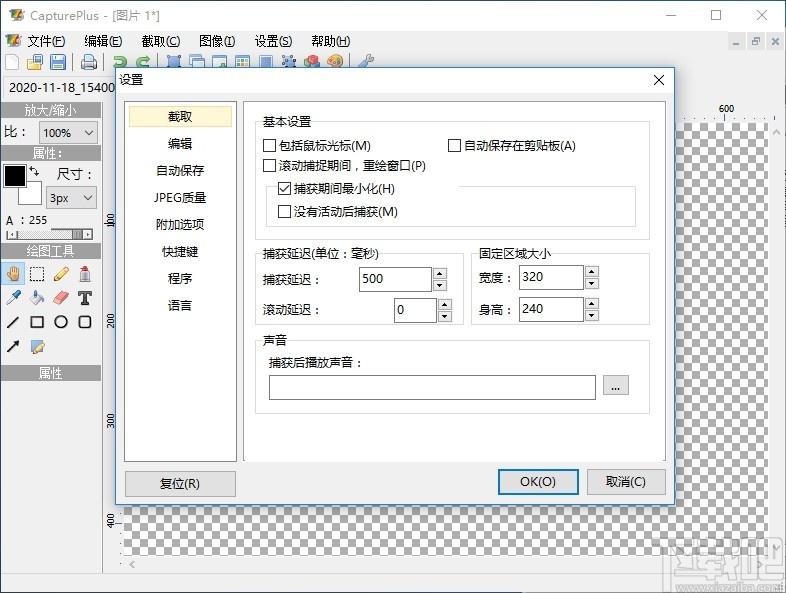The image size is (786, 593).
Task: Select the Line drawing tool
Action: point(13,322)
